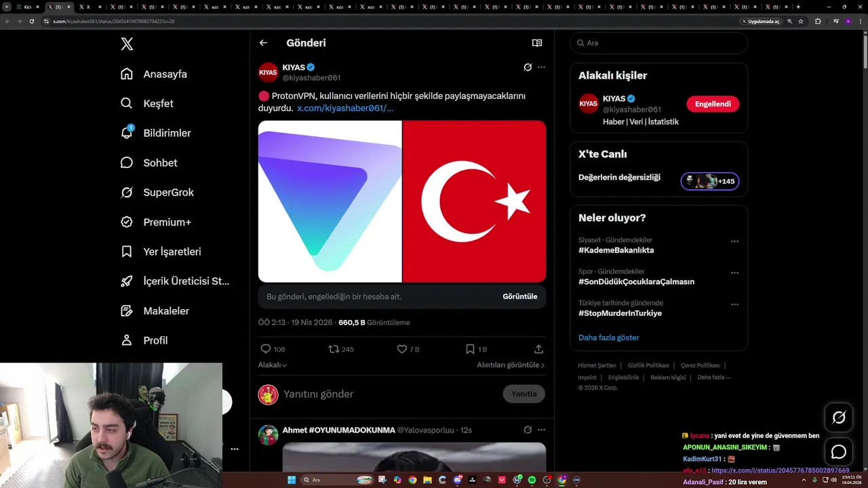Open reader view icon beside Gönderi header
The image size is (868, 488).
tap(537, 43)
